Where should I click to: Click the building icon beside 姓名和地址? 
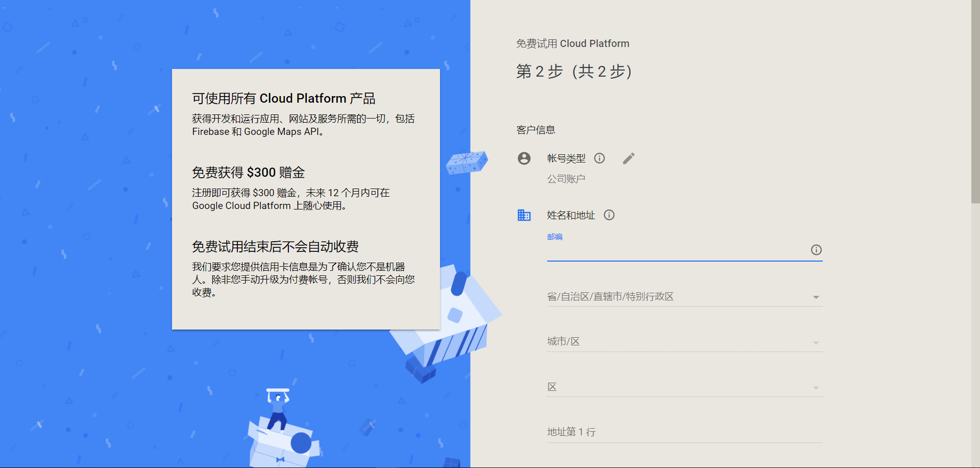(524, 215)
